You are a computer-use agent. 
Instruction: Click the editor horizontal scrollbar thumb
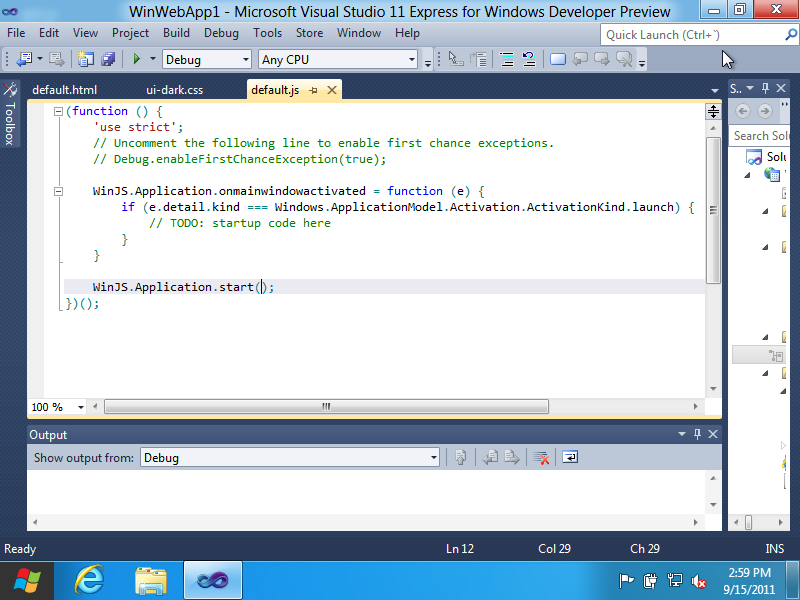click(x=326, y=407)
